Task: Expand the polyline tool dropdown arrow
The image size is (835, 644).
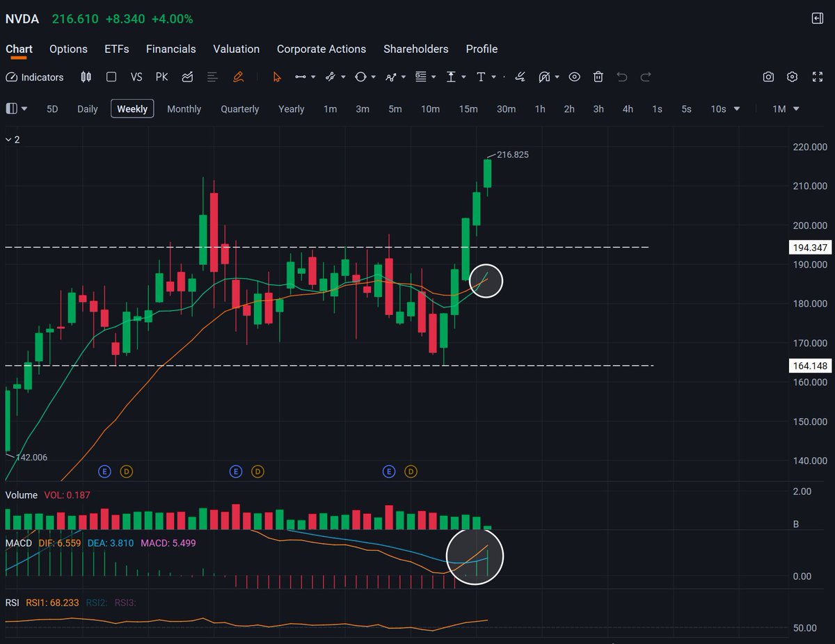Action: click(404, 77)
